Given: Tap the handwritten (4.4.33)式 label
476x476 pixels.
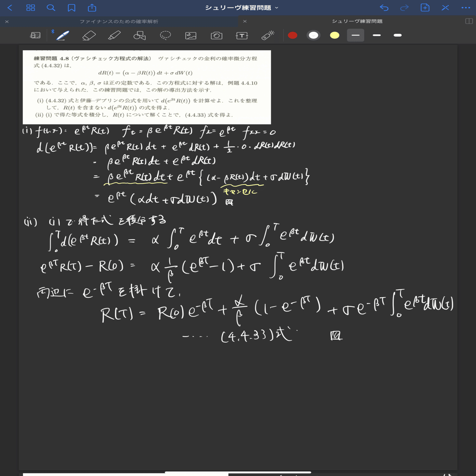Looking at the screenshot, I should tap(257, 335).
